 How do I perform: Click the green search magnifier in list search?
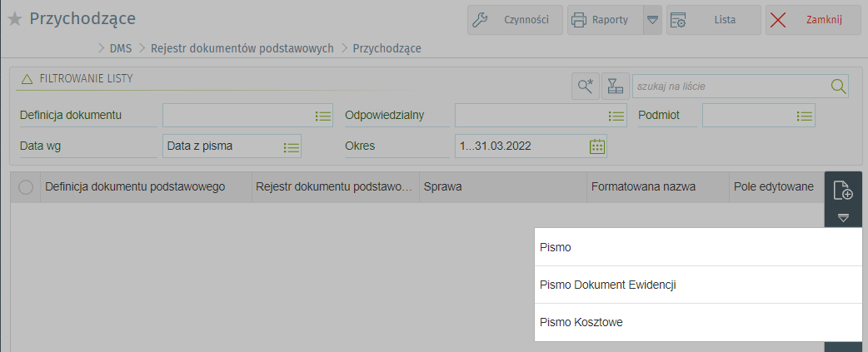(838, 86)
